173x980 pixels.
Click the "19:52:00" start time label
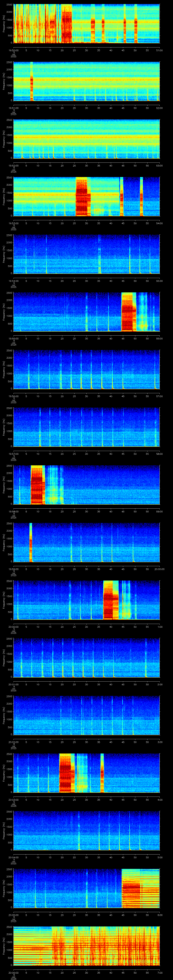point(14,166)
